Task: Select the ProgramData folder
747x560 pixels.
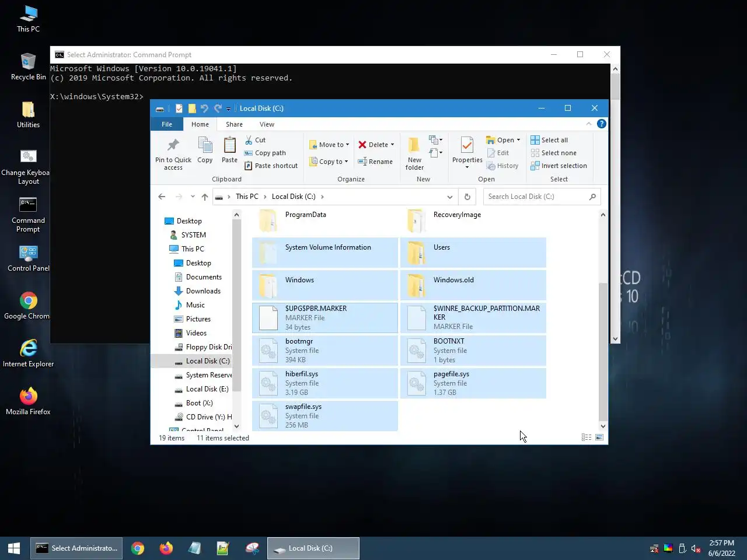Action: pos(325,220)
